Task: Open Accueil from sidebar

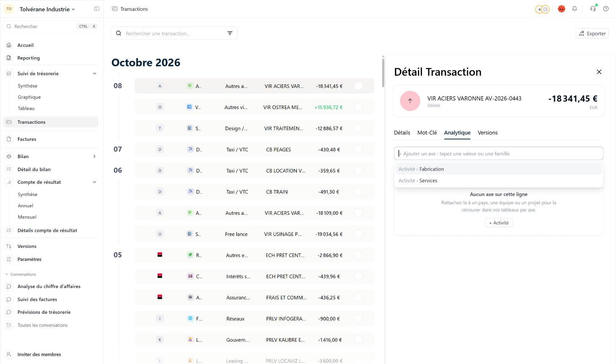Action: [x=51, y=45]
